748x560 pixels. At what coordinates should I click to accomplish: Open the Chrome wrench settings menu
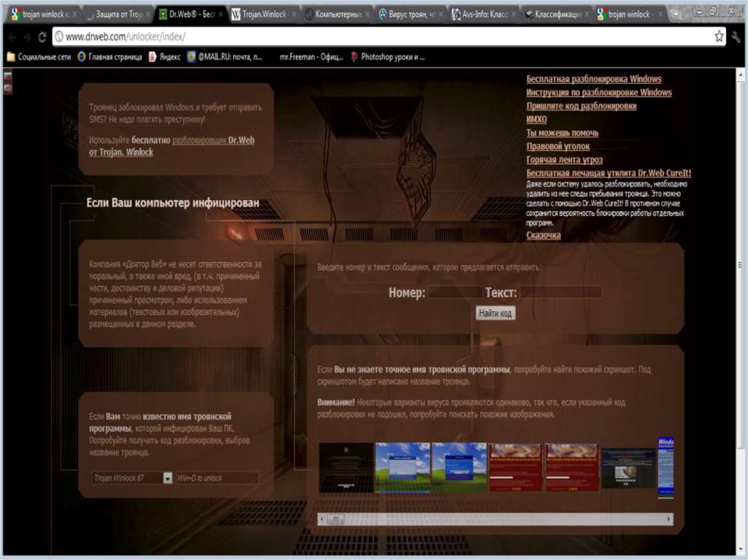(736, 37)
